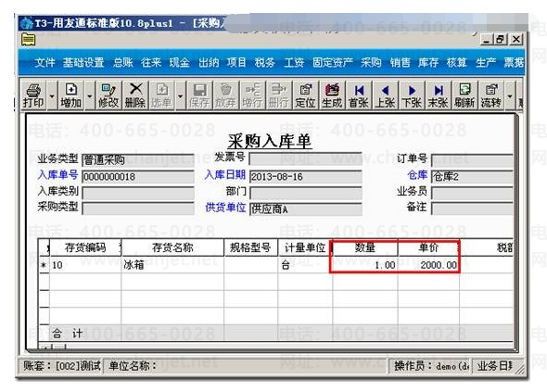Select the cell with item code 10
The image size is (547, 392).
85,265
